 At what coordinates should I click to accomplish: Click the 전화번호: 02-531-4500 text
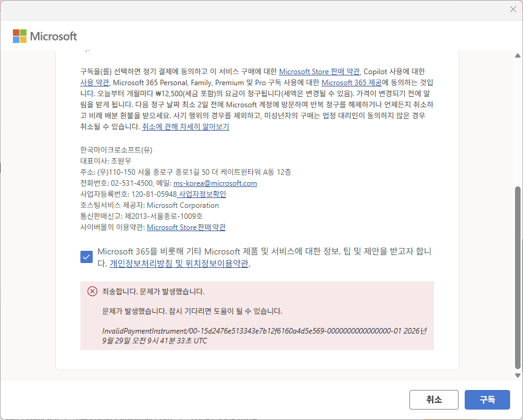coord(117,183)
